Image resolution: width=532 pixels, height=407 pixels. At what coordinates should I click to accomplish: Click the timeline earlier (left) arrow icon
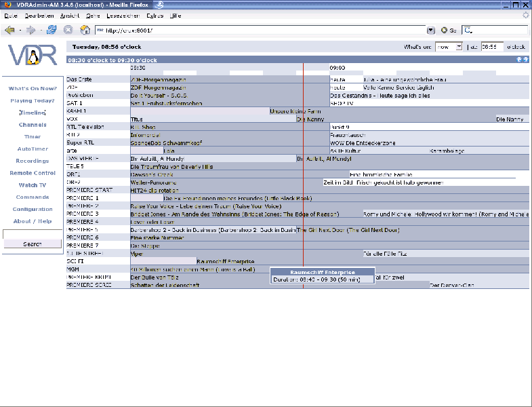[518, 60]
